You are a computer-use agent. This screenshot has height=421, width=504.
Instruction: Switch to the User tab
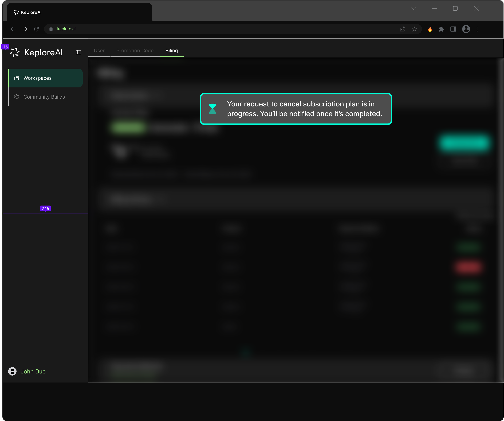pyautogui.click(x=99, y=51)
